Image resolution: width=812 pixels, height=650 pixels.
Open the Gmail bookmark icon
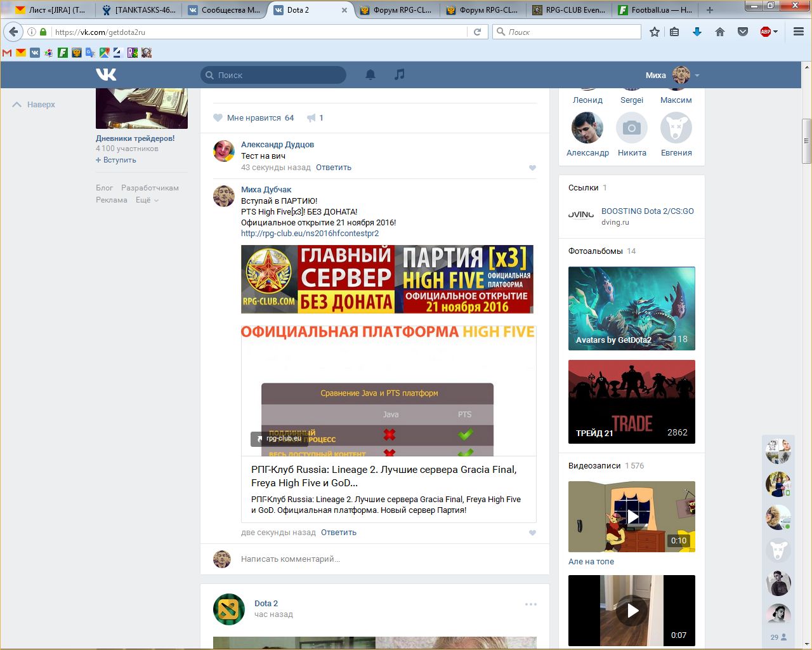click(x=7, y=53)
